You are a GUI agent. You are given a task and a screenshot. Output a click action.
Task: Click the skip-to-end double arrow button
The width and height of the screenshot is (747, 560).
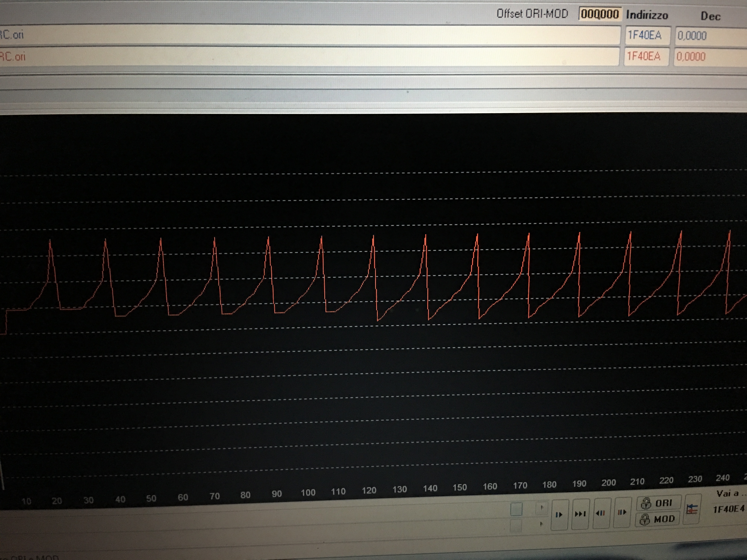pyautogui.click(x=580, y=514)
